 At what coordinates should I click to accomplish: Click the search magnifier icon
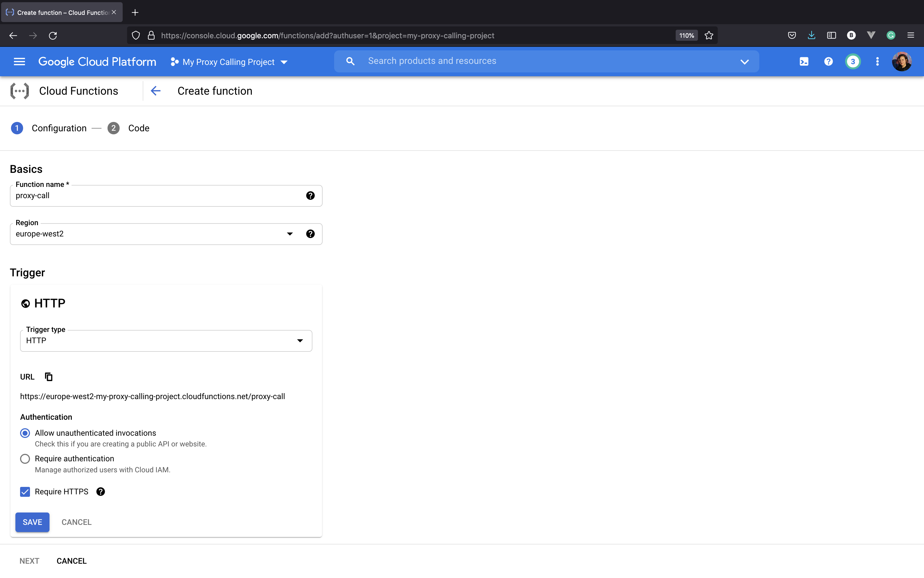coord(350,61)
